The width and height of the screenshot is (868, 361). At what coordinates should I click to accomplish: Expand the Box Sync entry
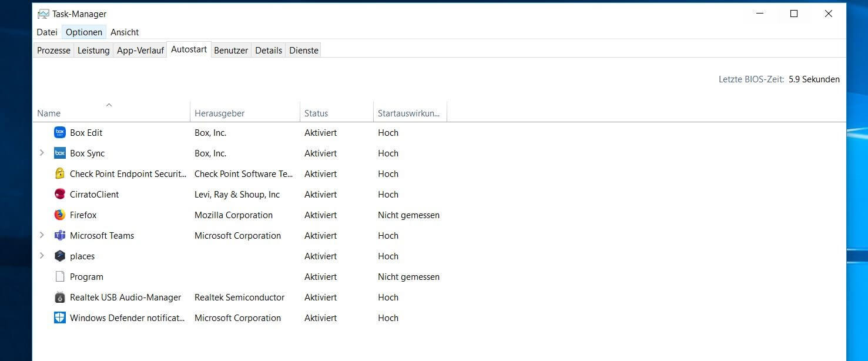point(42,153)
